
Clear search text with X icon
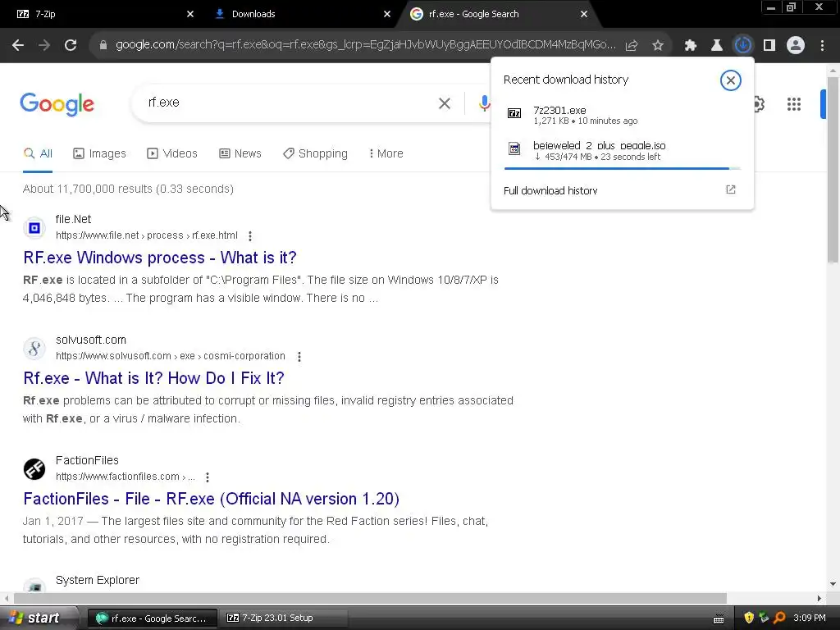point(444,103)
